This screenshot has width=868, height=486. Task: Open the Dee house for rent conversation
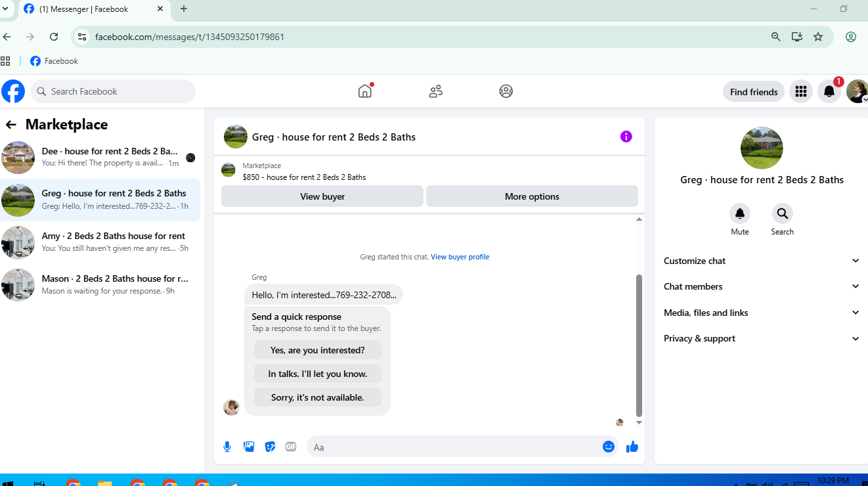[x=100, y=157]
